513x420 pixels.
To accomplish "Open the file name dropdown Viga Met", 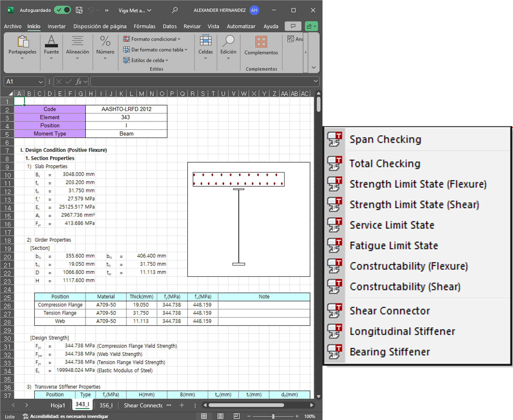I will (135, 10).
